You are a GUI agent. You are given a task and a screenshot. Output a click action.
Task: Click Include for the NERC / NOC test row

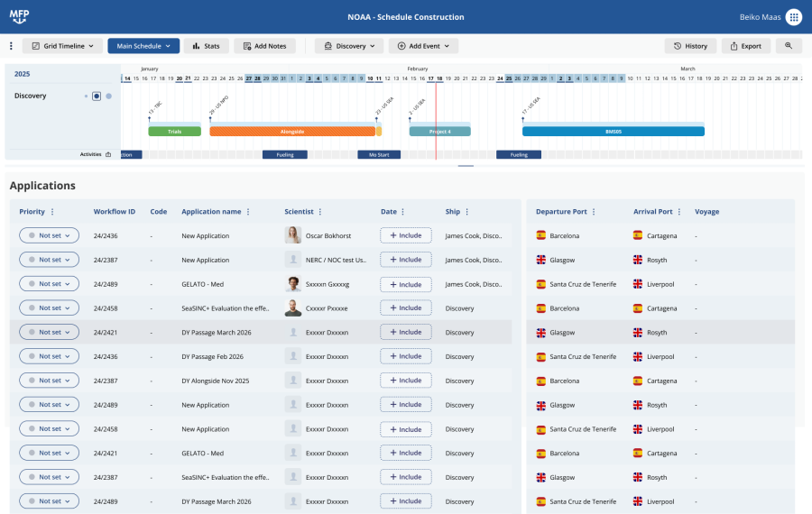click(405, 260)
